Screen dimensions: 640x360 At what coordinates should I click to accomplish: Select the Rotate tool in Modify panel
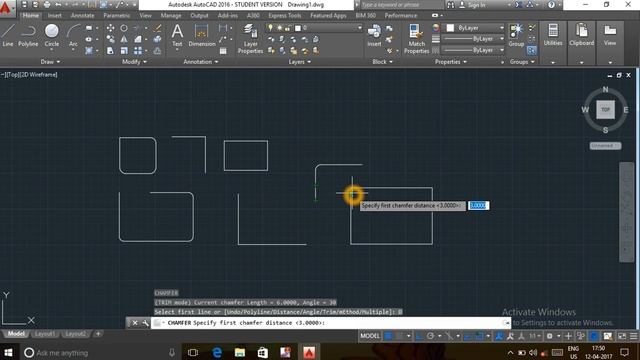tap(124, 28)
